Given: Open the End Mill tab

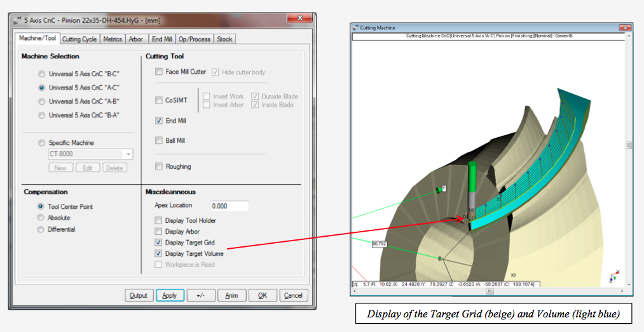Looking at the screenshot, I should [x=162, y=39].
